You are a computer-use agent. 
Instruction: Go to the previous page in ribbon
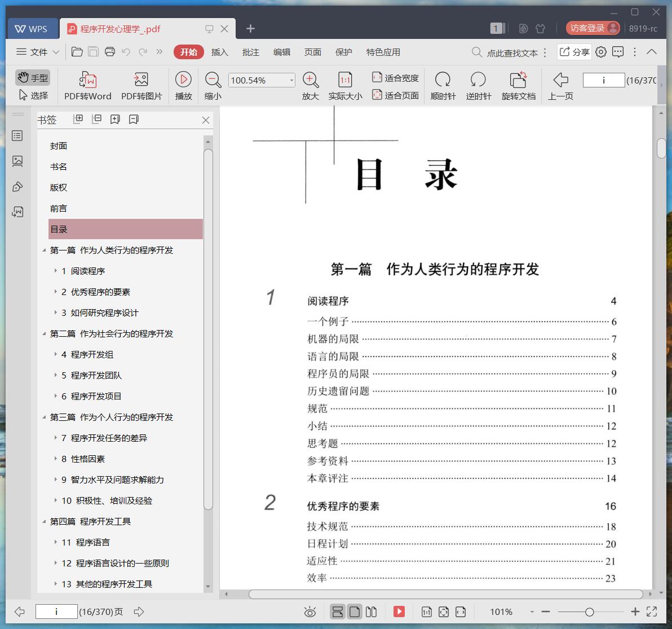[560, 86]
